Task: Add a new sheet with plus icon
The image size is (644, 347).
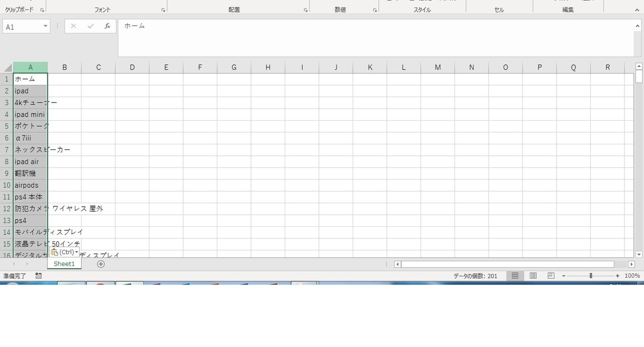Action: (x=101, y=264)
